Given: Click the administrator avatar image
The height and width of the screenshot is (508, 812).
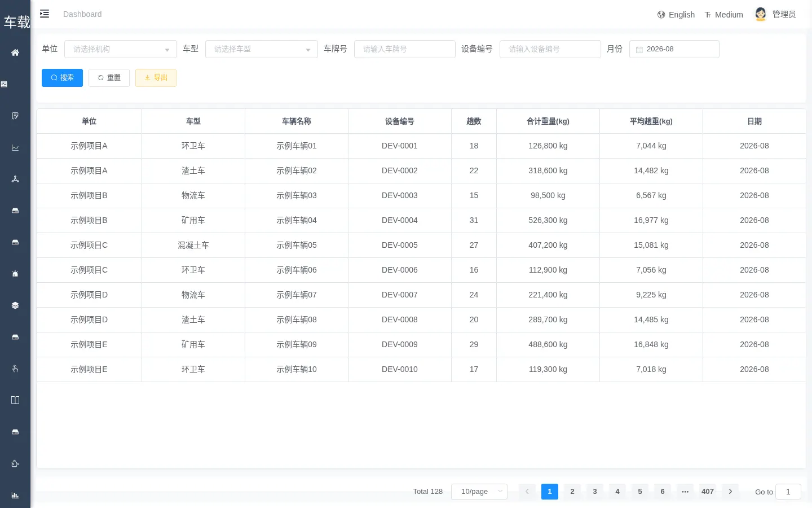Looking at the screenshot, I should click(761, 14).
